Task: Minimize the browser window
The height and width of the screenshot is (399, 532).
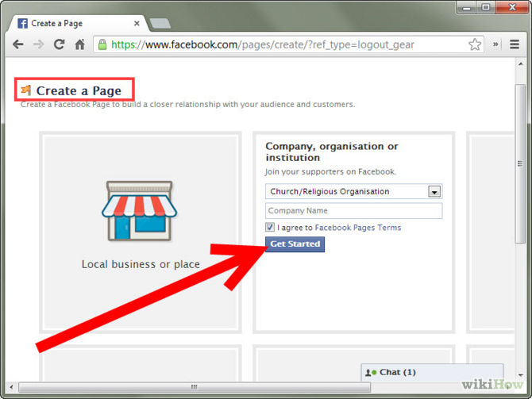Action: coord(467,7)
